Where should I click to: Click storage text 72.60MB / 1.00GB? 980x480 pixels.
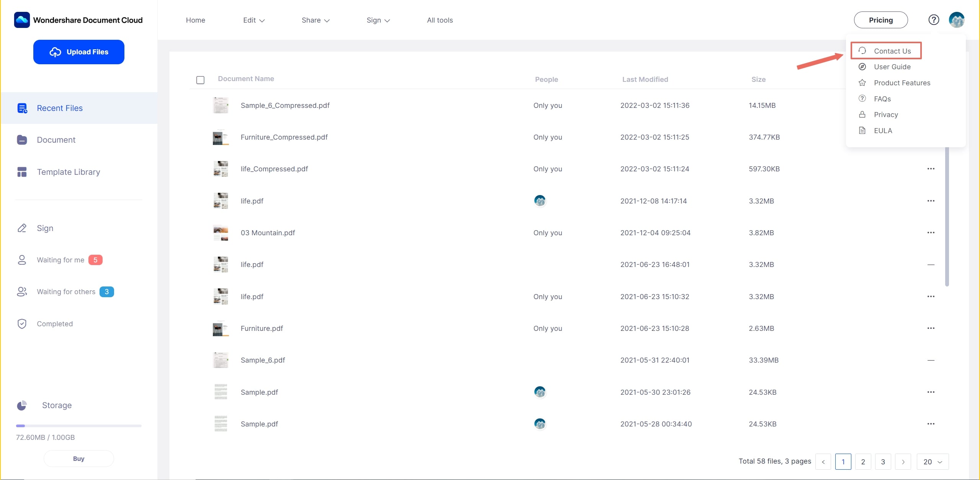click(46, 438)
